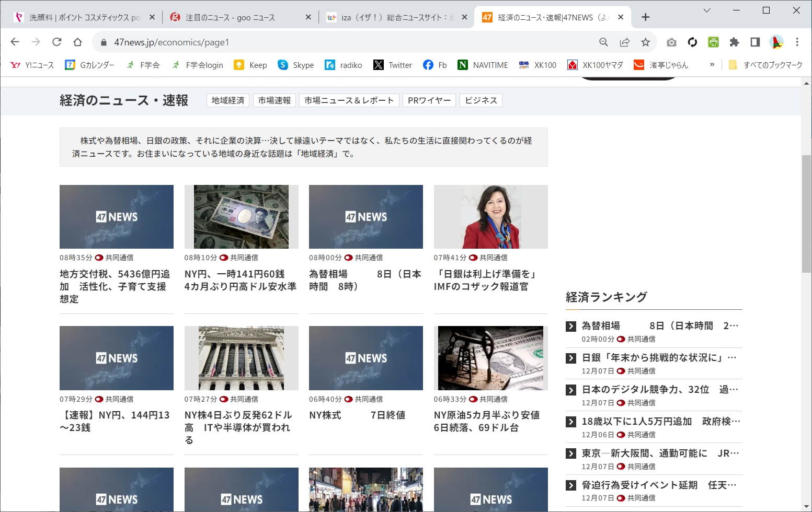Open article 為替相場 8日（日本時間 8時）

tap(365, 280)
